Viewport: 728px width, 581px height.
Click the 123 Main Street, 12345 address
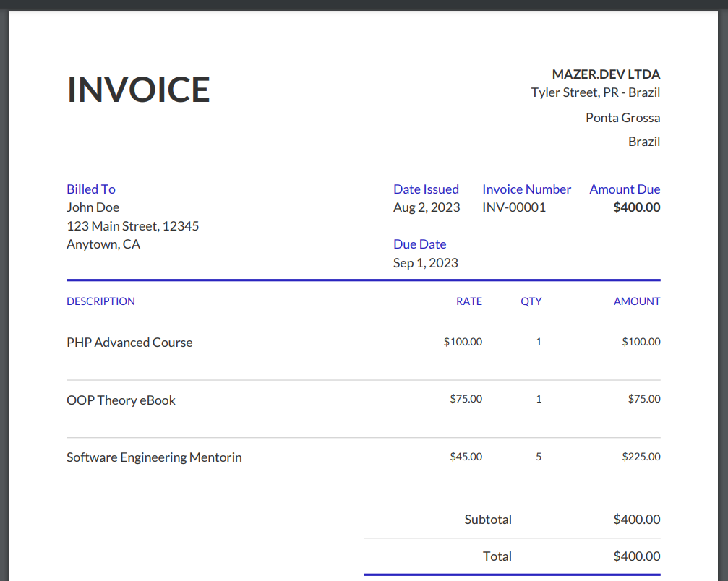(132, 226)
